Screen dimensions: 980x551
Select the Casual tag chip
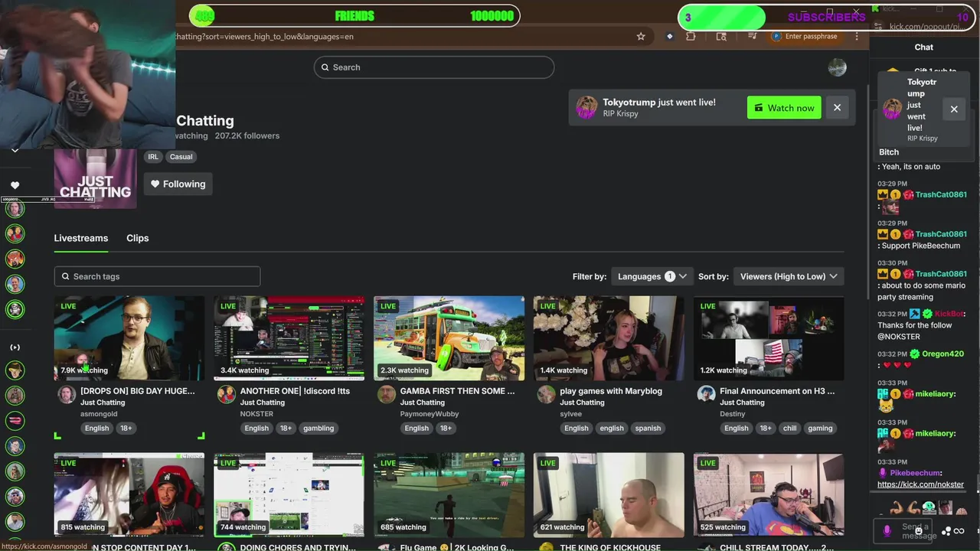coord(181,157)
